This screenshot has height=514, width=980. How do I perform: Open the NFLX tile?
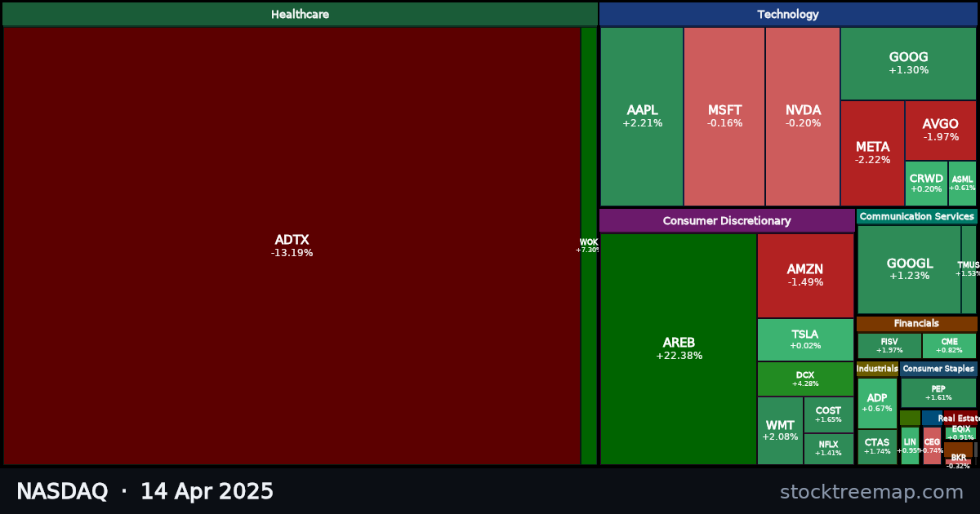point(828,449)
